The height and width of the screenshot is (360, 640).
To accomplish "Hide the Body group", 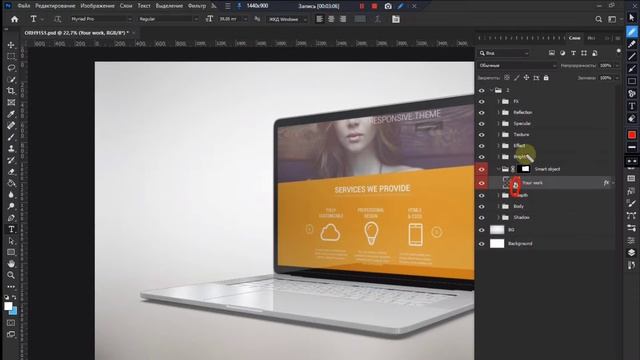I will [x=482, y=207].
